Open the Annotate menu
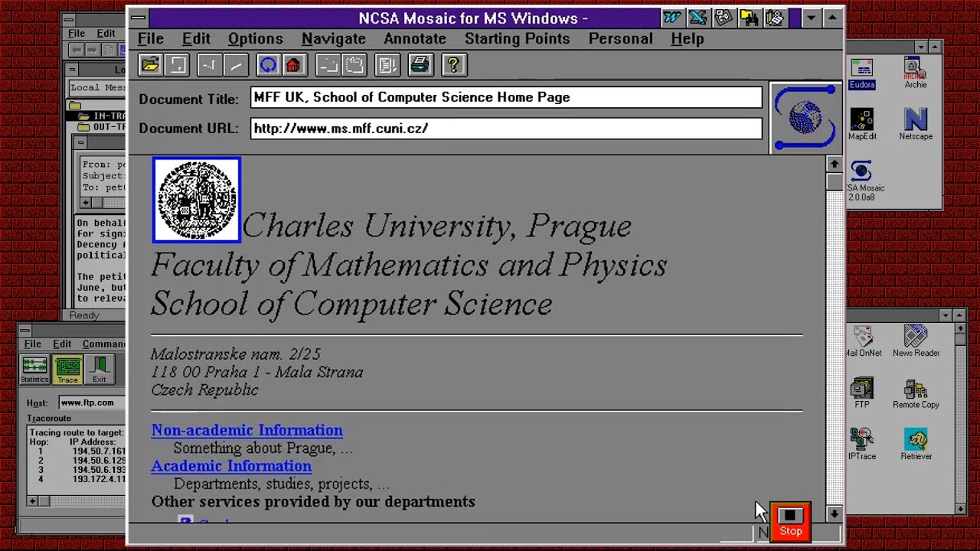This screenshot has width=980, height=551. click(415, 38)
